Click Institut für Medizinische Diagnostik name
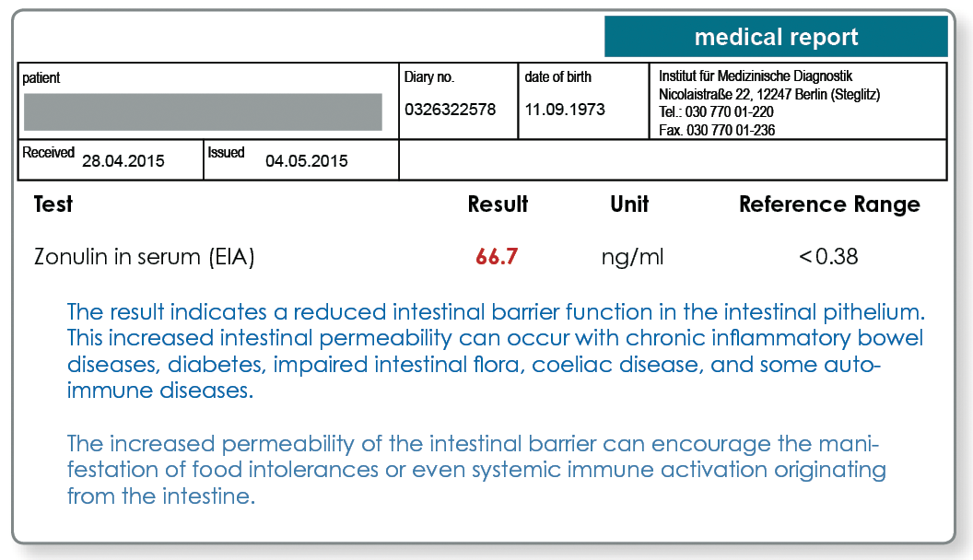 point(756,76)
